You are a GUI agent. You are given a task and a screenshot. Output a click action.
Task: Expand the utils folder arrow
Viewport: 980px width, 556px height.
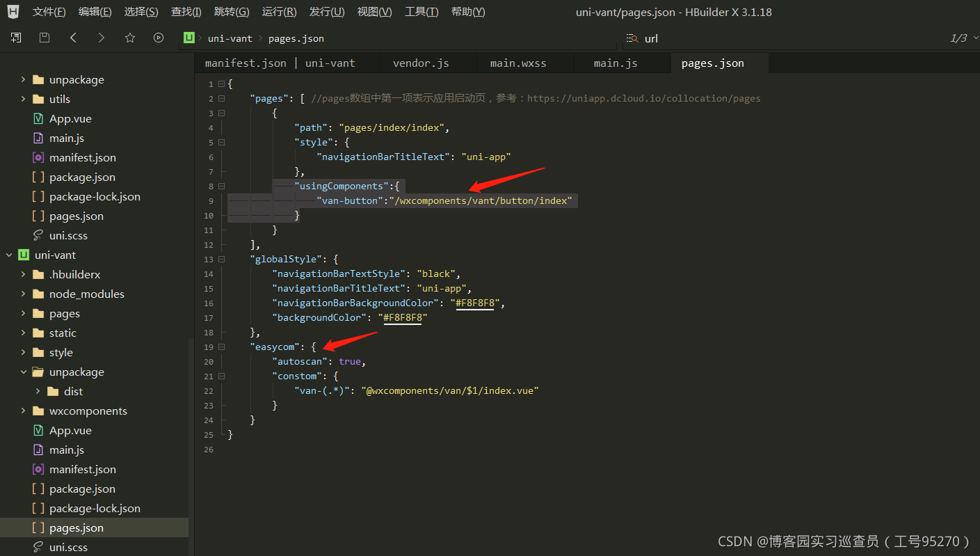(24, 99)
